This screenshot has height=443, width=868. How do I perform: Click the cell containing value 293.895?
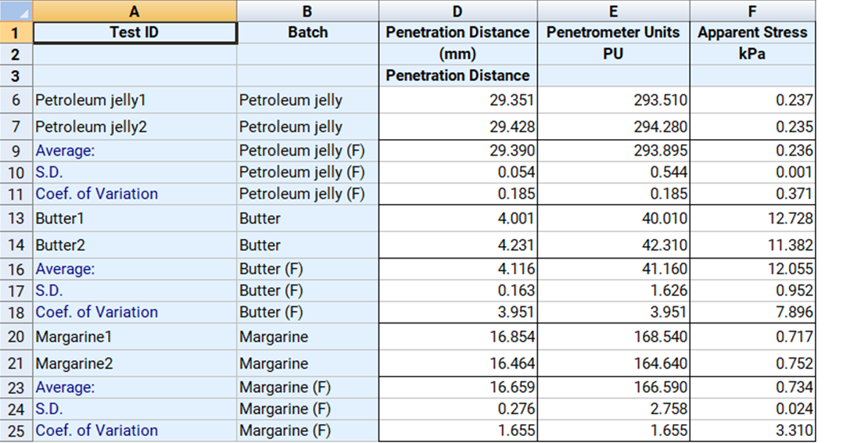click(x=613, y=151)
